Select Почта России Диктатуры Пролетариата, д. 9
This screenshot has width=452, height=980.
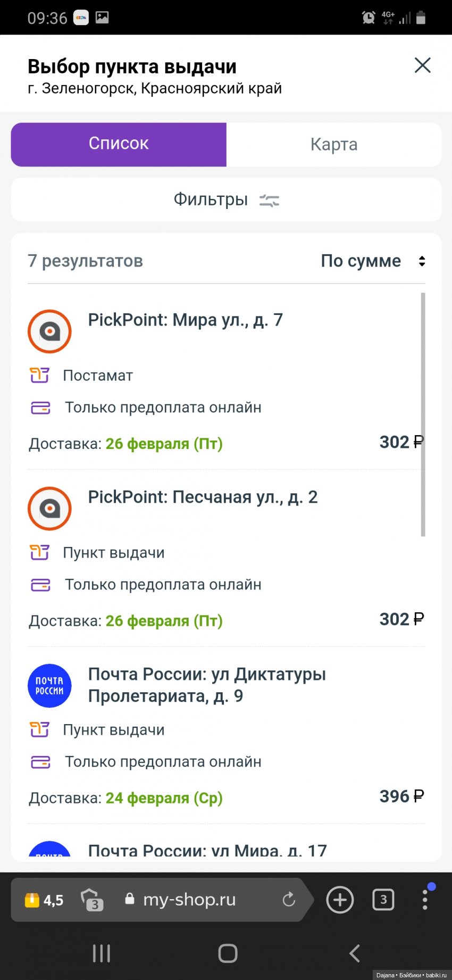pyautogui.click(x=207, y=685)
